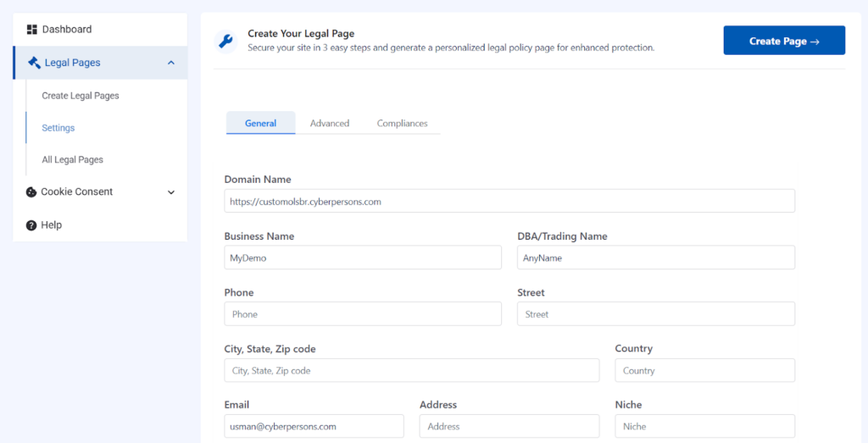
Task: Click the Help question mark icon
Action: point(31,225)
